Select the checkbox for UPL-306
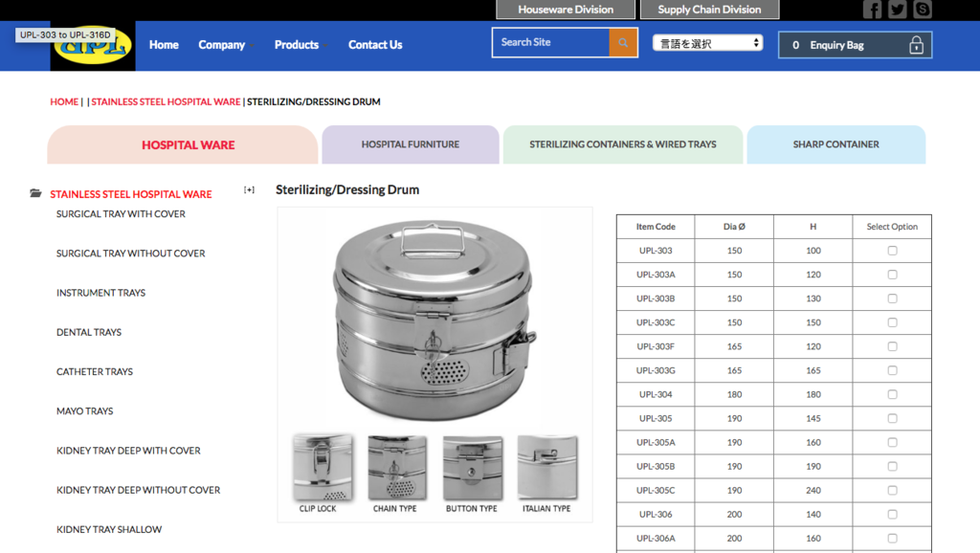The height and width of the screenshot is (553, 980). click(x=892, y=515)
